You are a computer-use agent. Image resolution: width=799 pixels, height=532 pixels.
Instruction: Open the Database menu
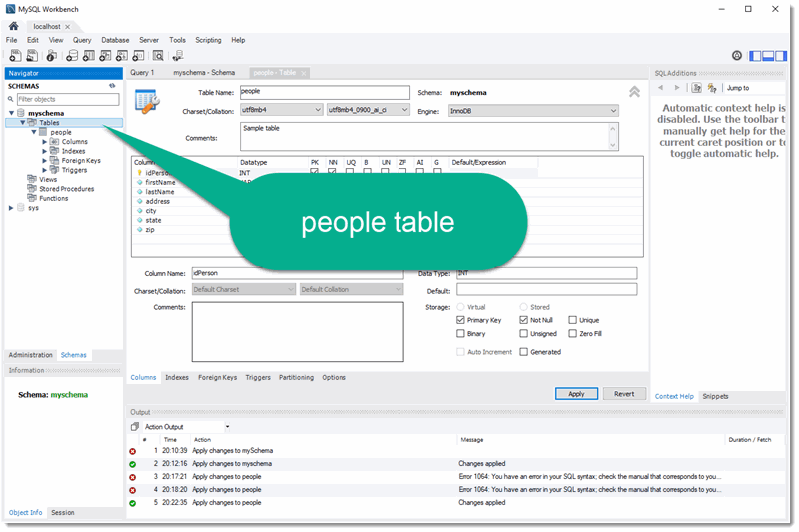point(115,40)
